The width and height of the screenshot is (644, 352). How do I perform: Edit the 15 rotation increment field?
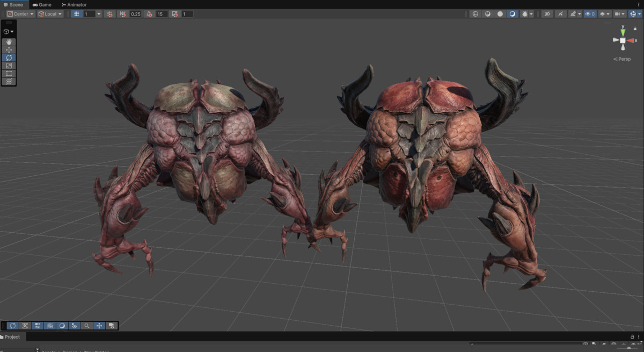162,14
